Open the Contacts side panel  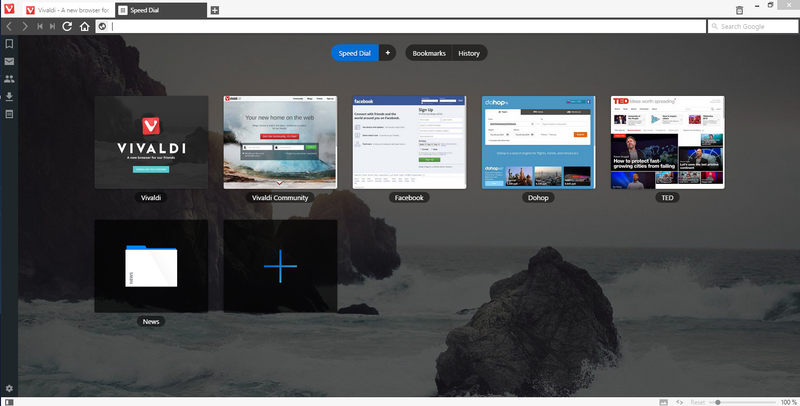(9, 79)
